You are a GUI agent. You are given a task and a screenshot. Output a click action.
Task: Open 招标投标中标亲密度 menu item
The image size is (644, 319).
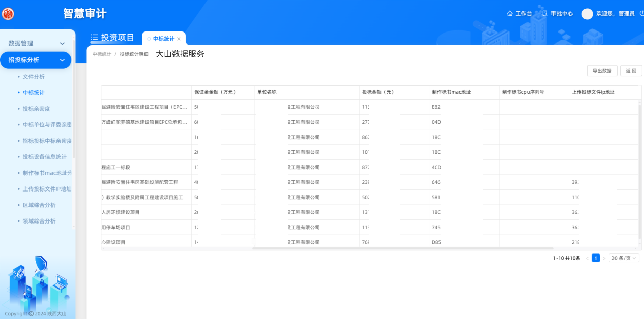(x=47, y=141)
